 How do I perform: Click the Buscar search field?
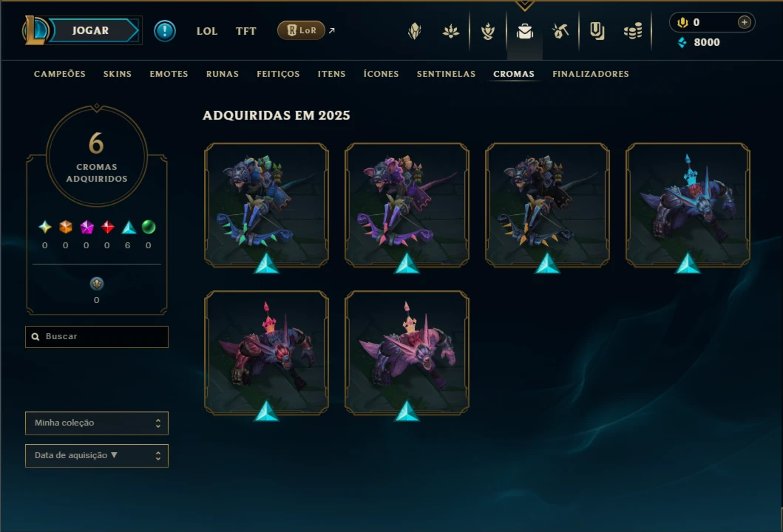pyautogui.click(x=97, y=337)
